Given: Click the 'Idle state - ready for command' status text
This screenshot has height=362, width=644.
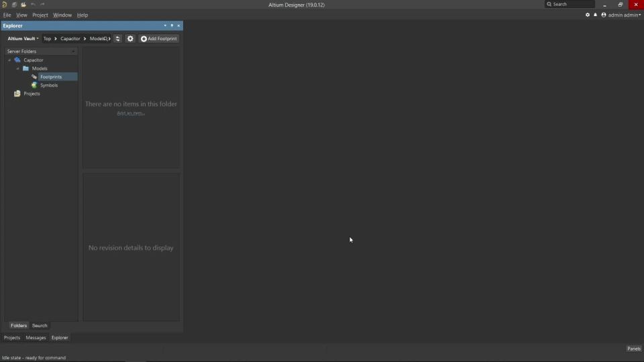Looking at the screenshot, I should [x=34, y=358].
